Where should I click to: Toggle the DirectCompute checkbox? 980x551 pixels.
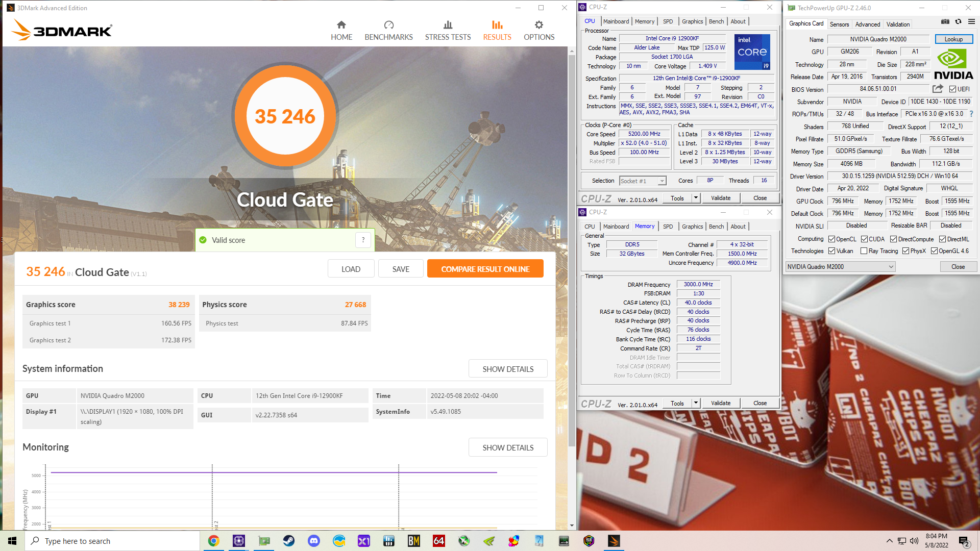[893, 239]
